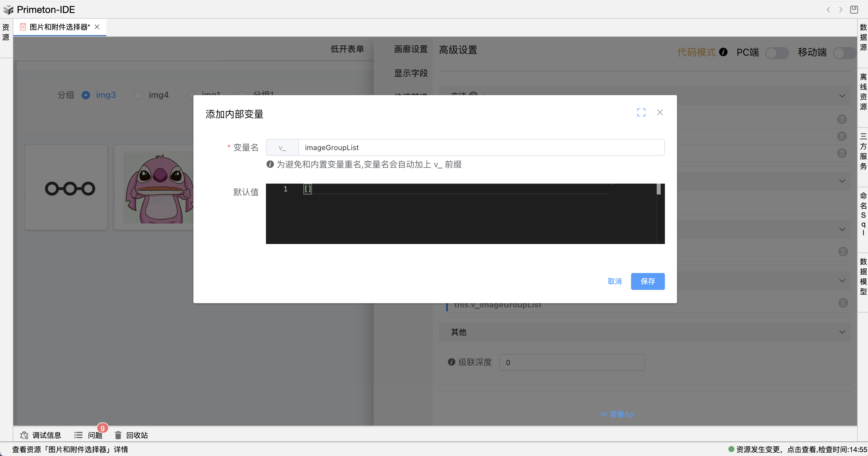Select the img4 radio button
Image resolution: width=868 pixels, height=456 pixels.
[138, 95]
